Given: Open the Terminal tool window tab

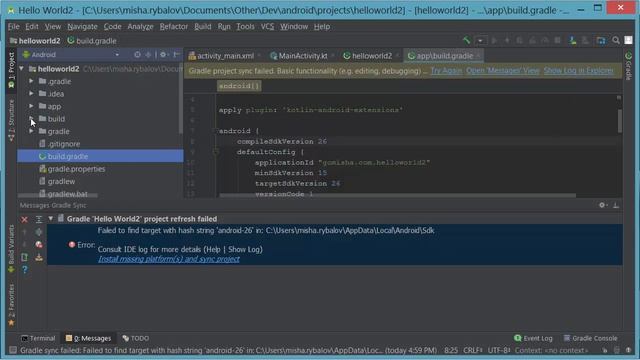Looking at the screenshot, I should pyautogui.click(x=38, y=338).
